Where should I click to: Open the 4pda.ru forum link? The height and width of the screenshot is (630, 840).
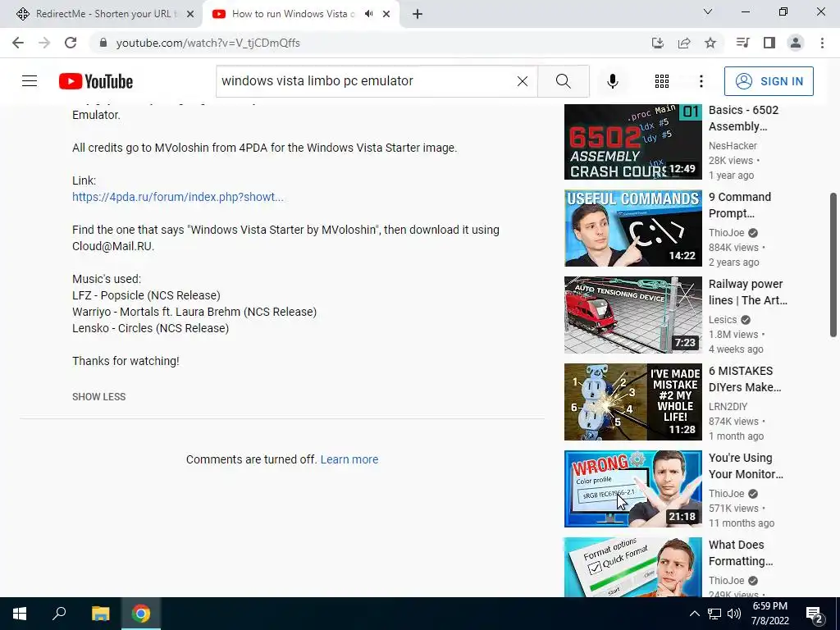(178, 197)
